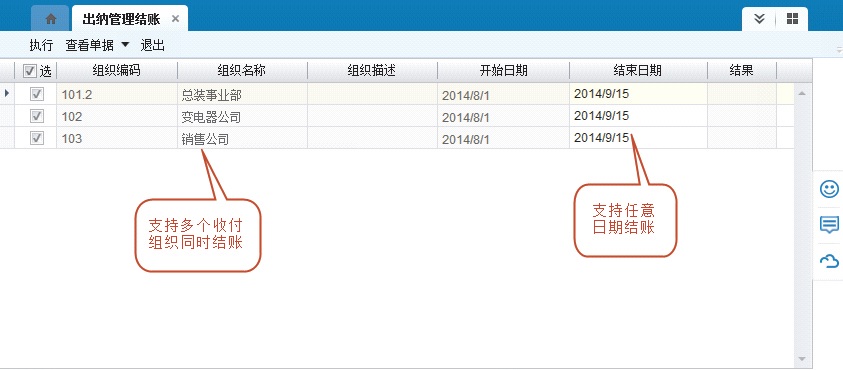Edit end date 2014/9/15 for 销售公司

[x=638, y=138]
